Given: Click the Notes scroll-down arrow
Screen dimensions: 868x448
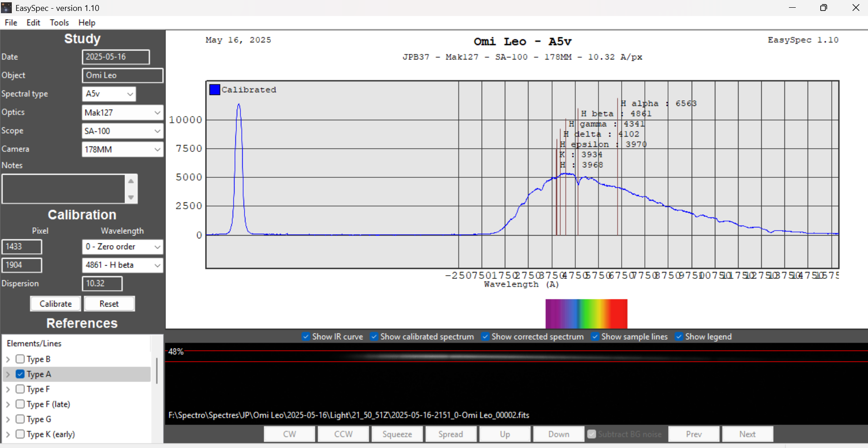Looking at the screenshot, I should tap(131, 197).
